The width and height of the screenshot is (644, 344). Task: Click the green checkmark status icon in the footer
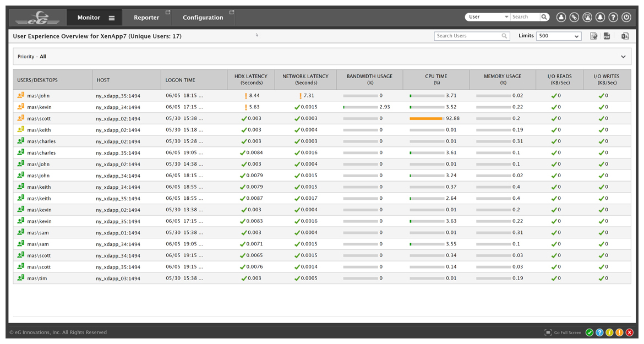pos(590,332)
